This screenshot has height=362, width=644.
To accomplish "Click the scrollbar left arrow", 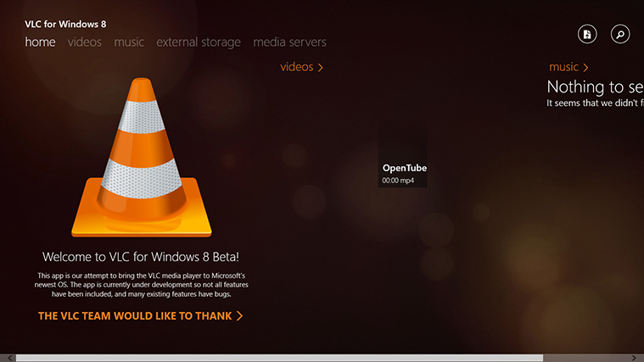I will pyautogui.click(x=9, y=358).
